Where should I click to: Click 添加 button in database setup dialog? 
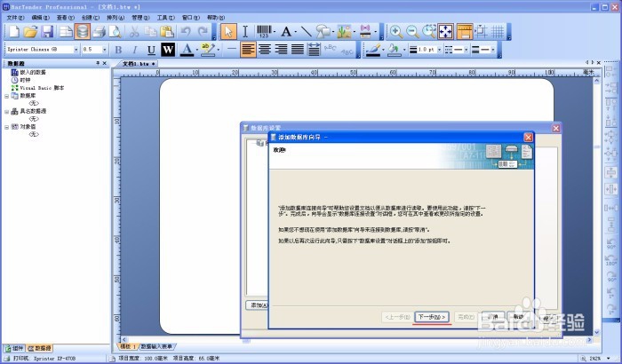[257, 305]
